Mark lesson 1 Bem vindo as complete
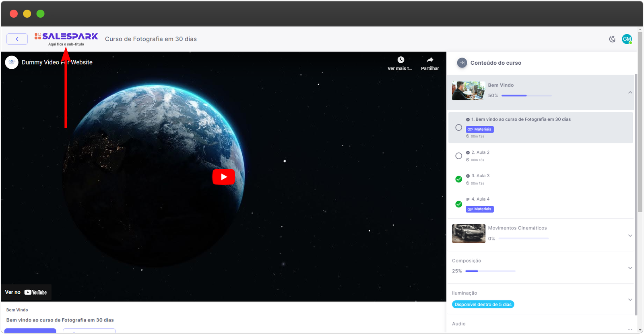 458,127
